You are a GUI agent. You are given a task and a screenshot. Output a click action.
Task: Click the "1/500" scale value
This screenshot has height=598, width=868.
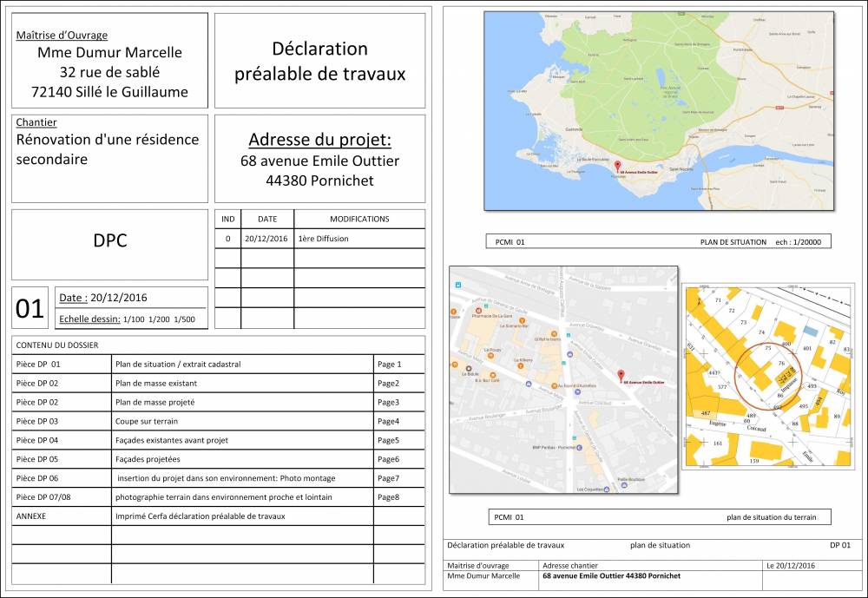(x=184, y=319)
